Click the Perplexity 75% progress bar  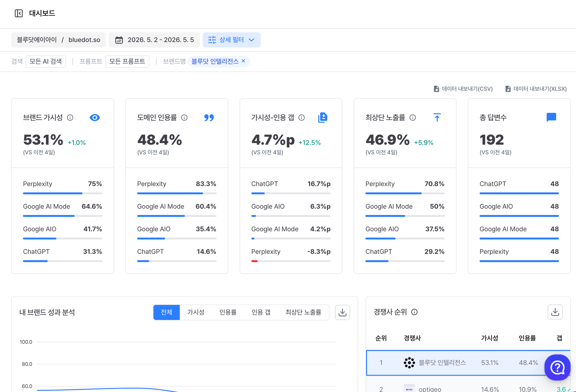point(62,193)
